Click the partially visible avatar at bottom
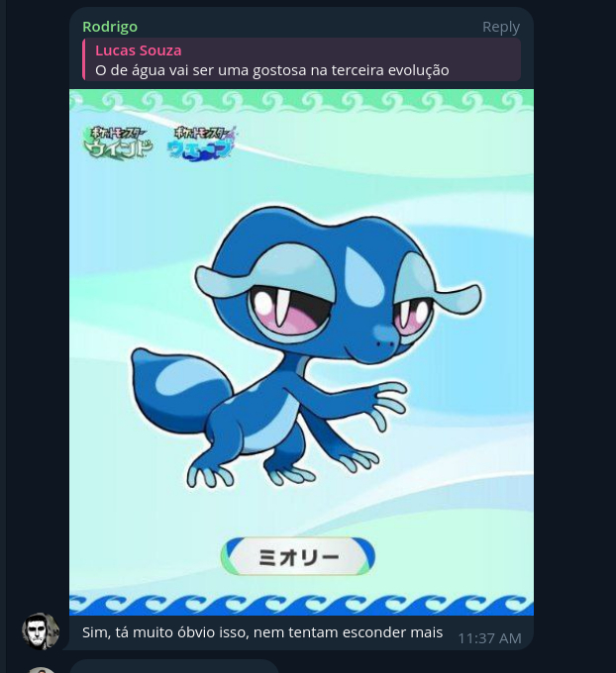 click(x=41, y=670)
